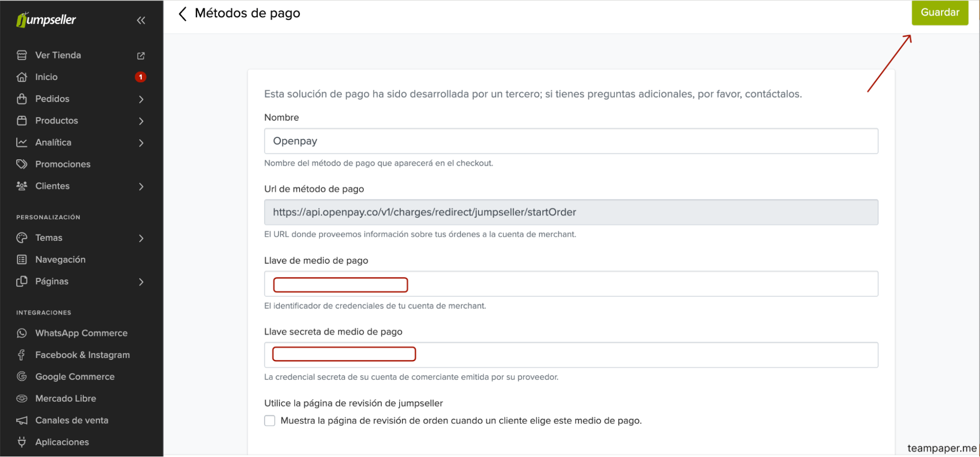980x457 pixels.
Task: Go back using arrow beside Métodos de pago
Action: pyautogui.click(x=183, y=14)
